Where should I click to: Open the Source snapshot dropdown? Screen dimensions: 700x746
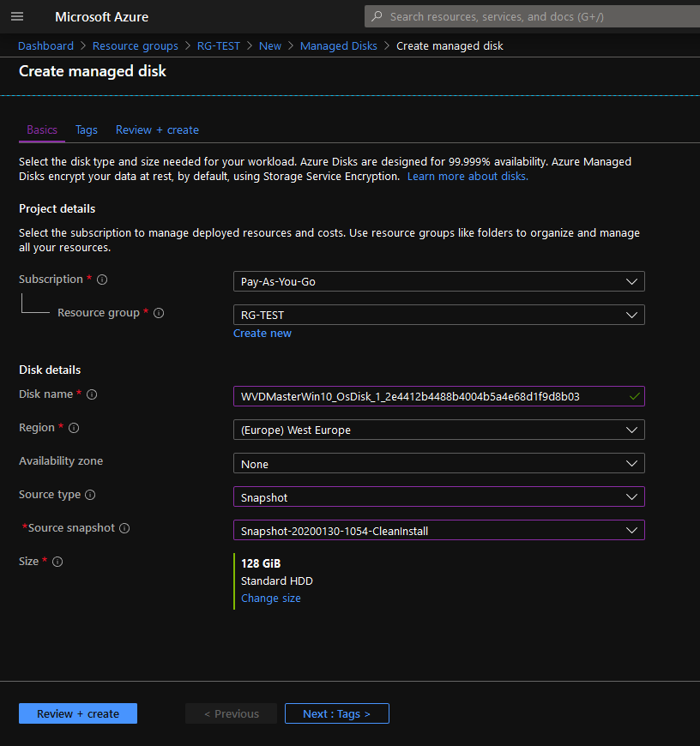(x=438, y=530)
